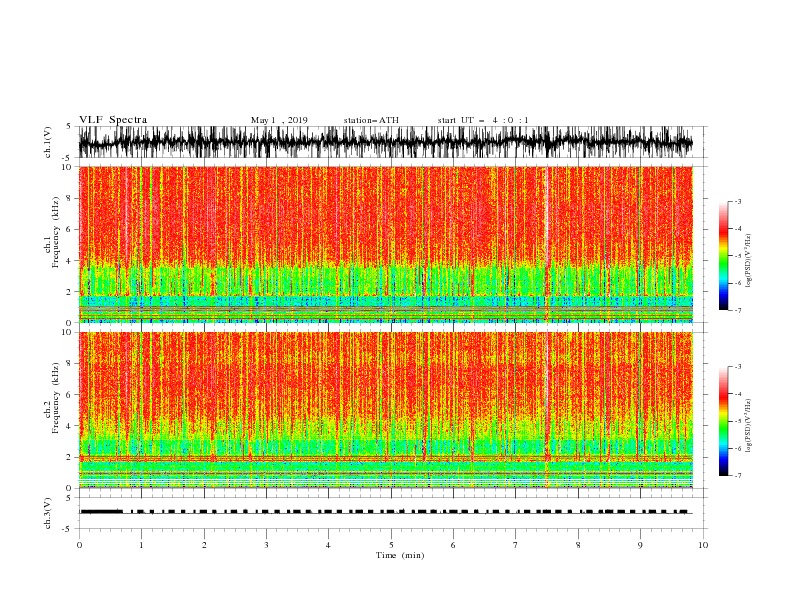The height and width of the screenshot is (612, 792).
Task: Click the 'ch.1(V)' waveform axis label
Action: tap(48, 141)
